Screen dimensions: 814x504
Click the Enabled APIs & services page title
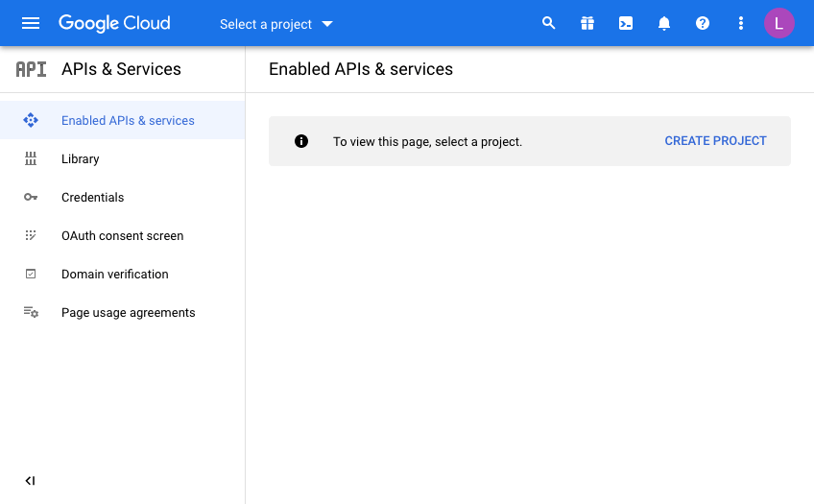[361, 69]
